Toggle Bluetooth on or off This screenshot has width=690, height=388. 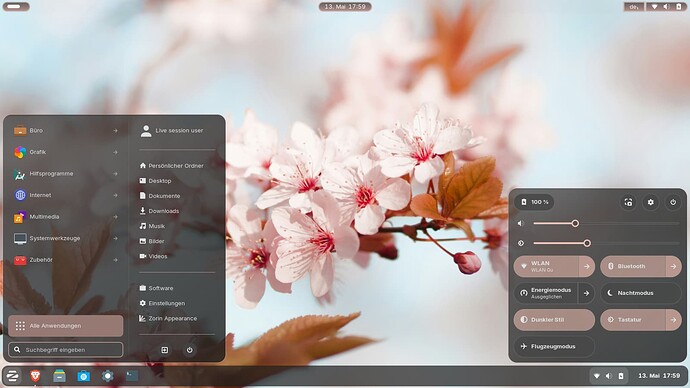633,266
